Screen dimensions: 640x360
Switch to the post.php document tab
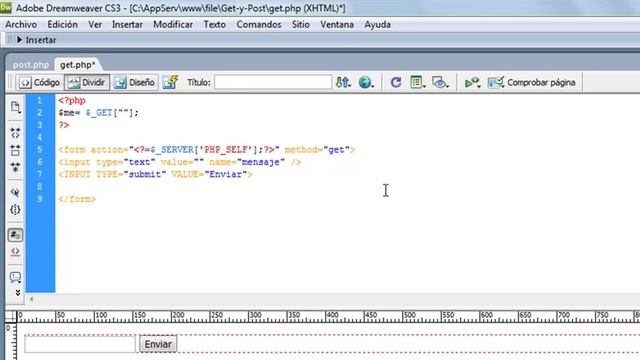[x=31, y=65]
